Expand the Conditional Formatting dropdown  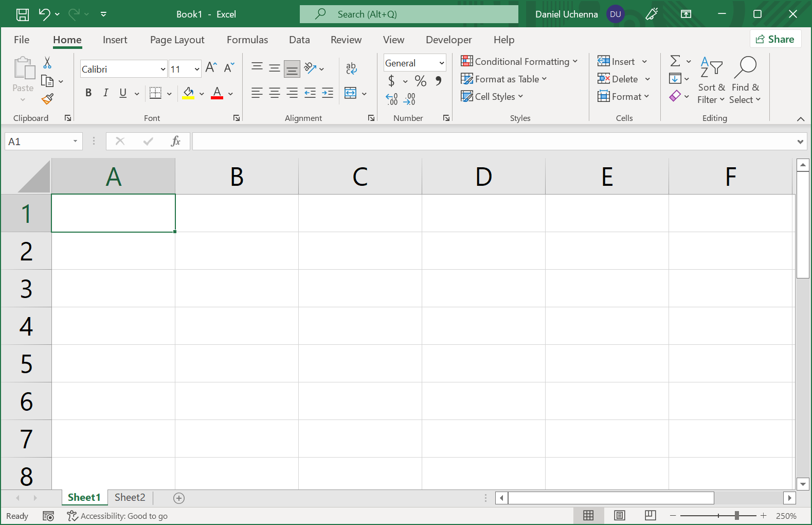519,62
